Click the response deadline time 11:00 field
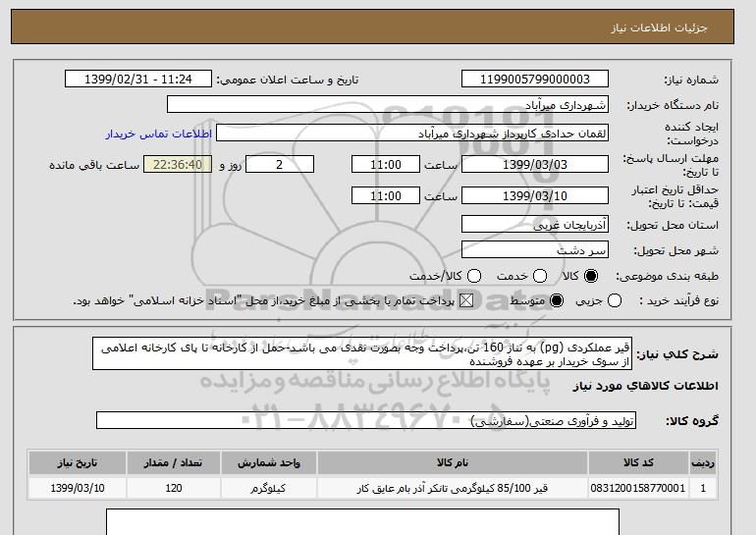 pyautogui.click(x=386, y=164)
